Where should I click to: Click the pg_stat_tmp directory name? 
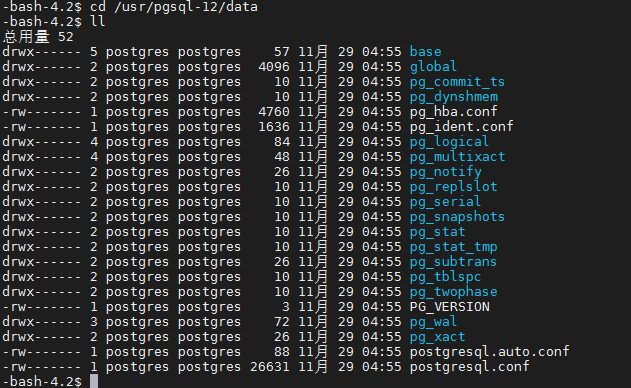pyautogui.click(x=454, y=247)
